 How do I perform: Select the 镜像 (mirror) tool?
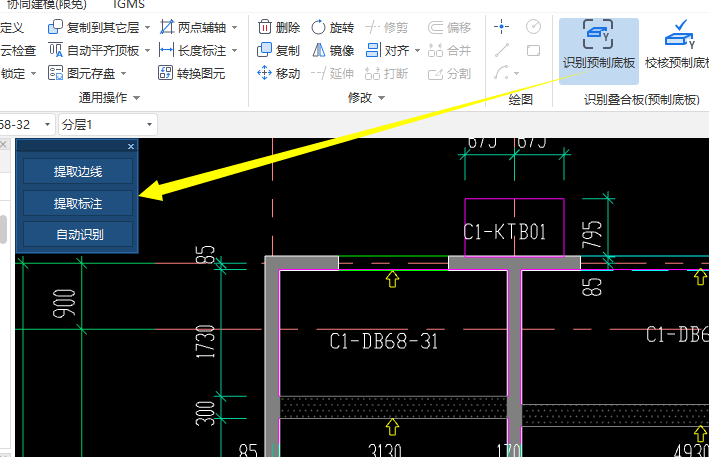click(332, 50)
